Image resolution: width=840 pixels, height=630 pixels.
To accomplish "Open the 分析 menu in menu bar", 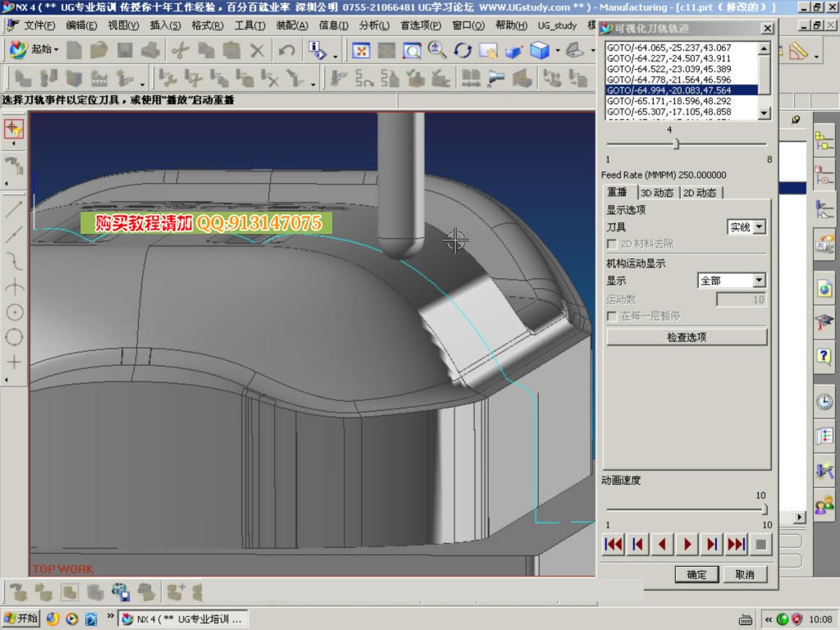I will point(373,25).
